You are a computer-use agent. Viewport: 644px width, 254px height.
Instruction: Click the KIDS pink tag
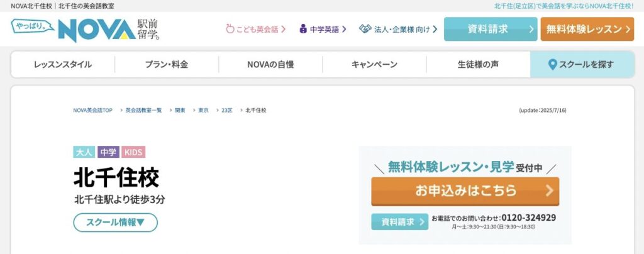133,152
